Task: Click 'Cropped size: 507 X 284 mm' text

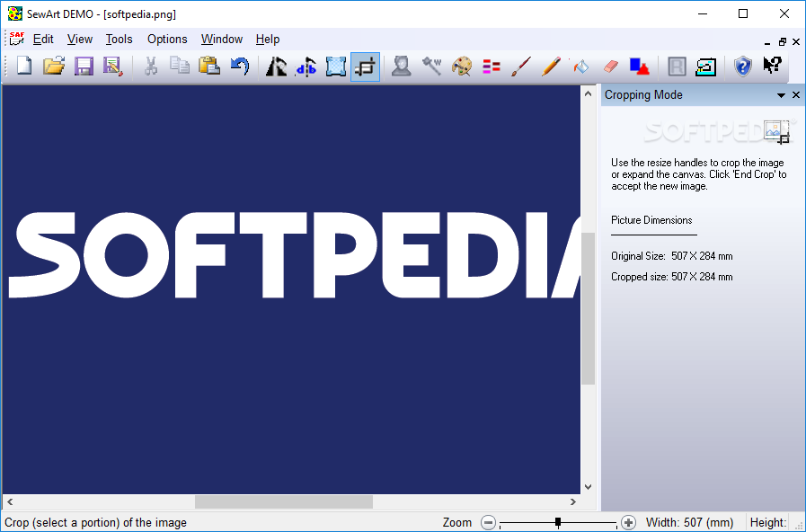Action: (672, 277)
